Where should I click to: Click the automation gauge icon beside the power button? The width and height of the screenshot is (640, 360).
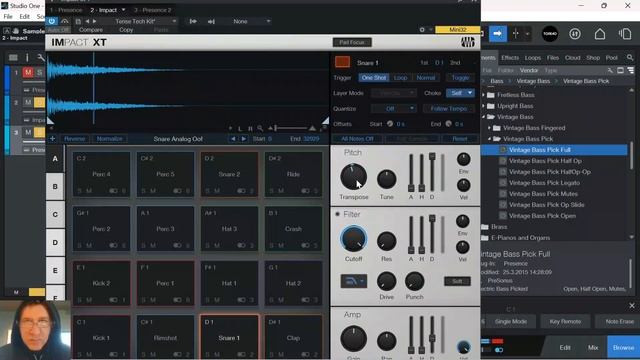[65, 21]
